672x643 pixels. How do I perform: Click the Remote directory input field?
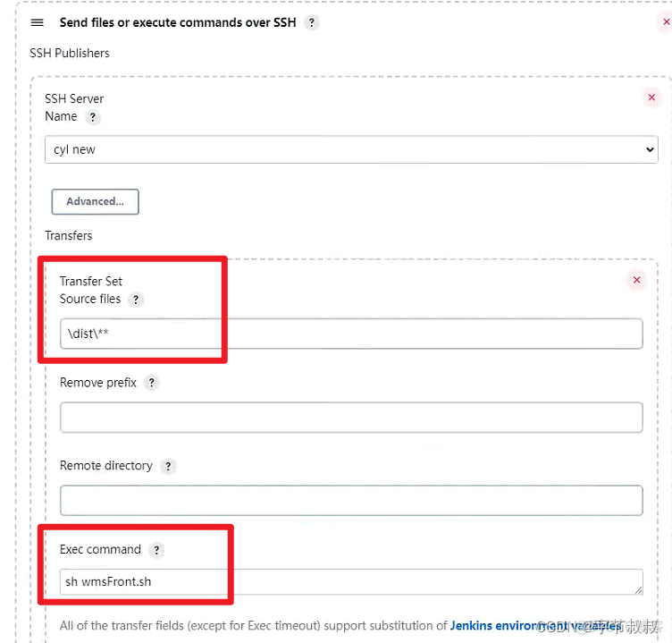click(351, 500)
